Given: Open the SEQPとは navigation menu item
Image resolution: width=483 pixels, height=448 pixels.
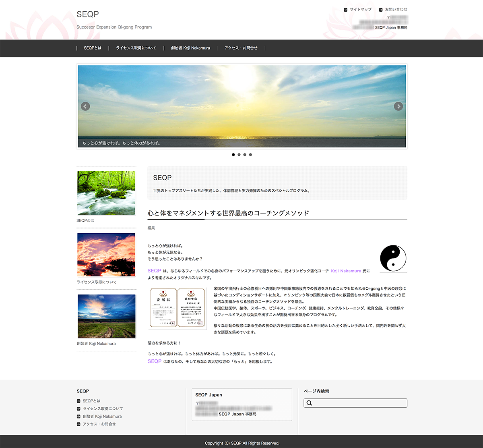Looking at the screenshot, I should 93,48.
